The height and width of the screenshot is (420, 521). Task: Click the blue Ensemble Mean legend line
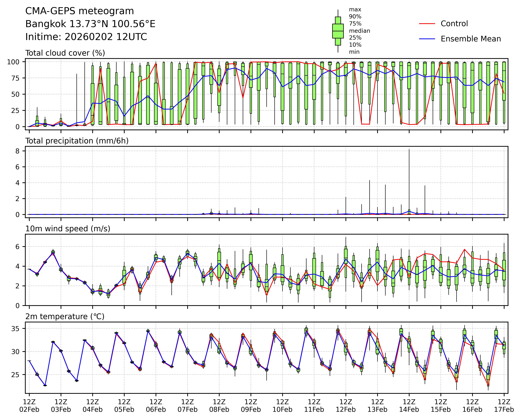[427, 39]
